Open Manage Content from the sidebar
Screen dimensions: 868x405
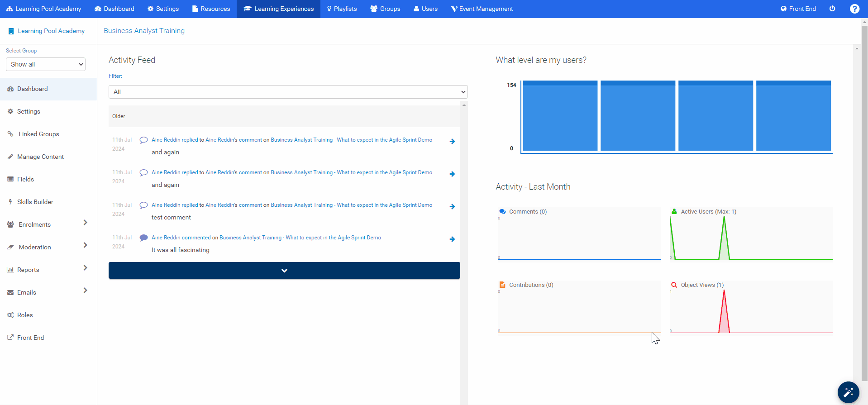pyautogui.click(x=40, y=157)
